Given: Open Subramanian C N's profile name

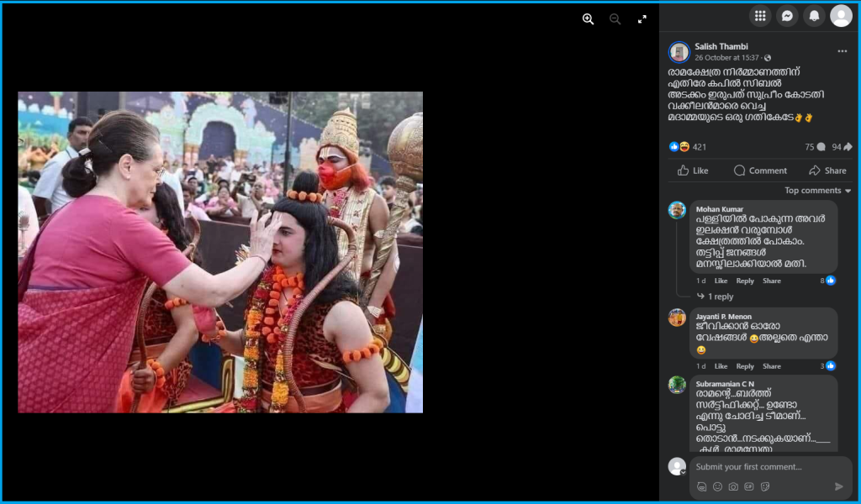Looking at the screenshot, I should 725,384.
